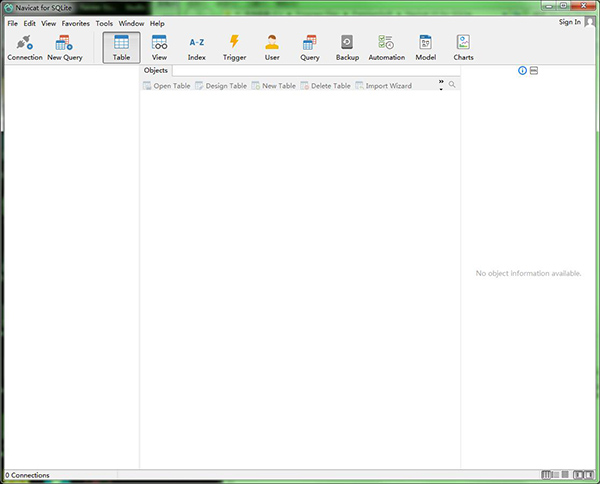This screenshot has height=484, width=600.
Task: Click the user avatar next to Sign In
Action: pos(590,22)
